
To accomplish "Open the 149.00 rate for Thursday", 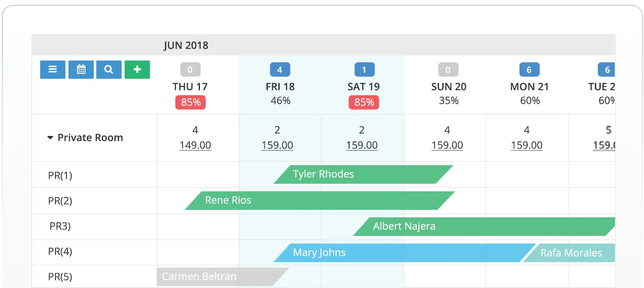I will point(195,145).
